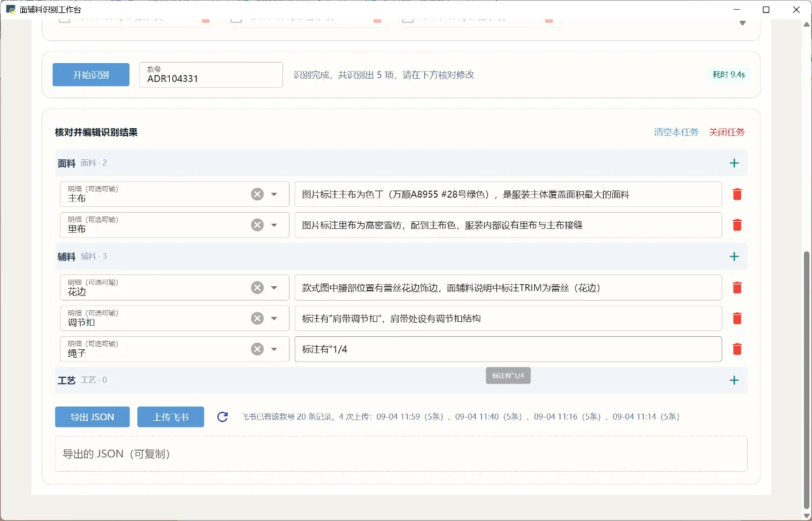
Task: Click the 上传飞书 button
Action: [x=170, y=417]
